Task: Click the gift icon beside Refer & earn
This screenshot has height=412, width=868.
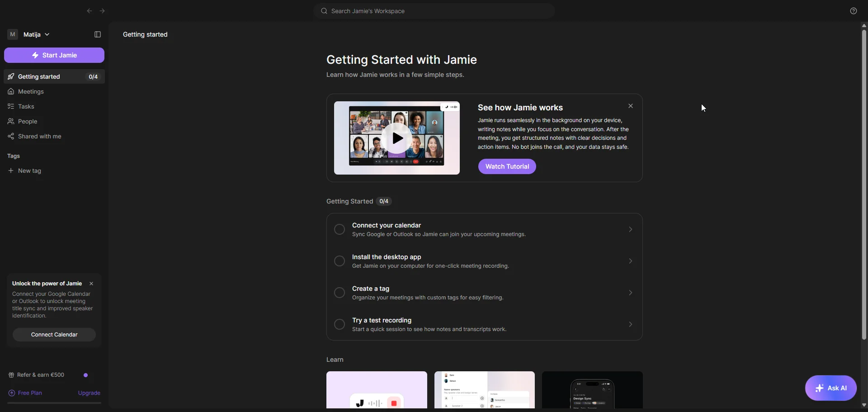Action: pyautogui.click(x=11, y=375)
